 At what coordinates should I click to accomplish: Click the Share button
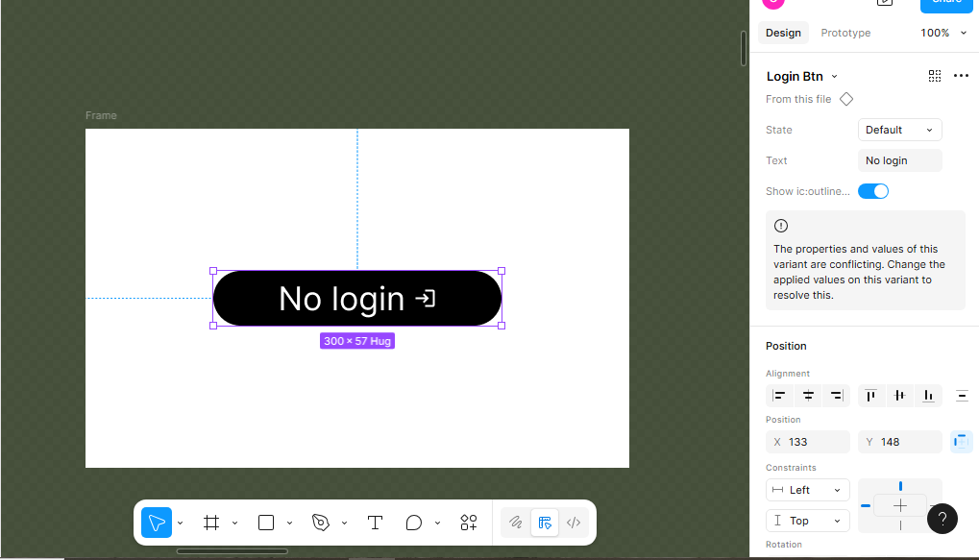[946, 3]
